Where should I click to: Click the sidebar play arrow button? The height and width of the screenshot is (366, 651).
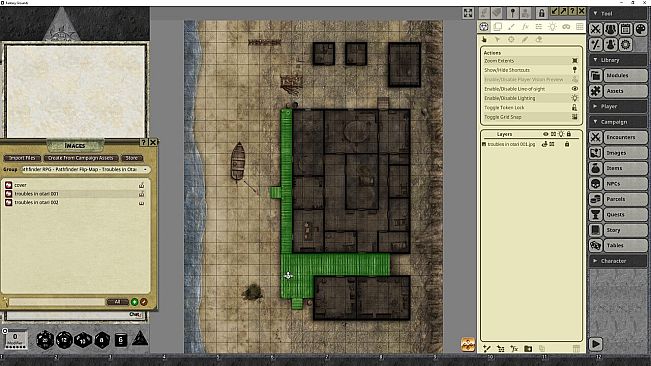[x=596, y=344]
